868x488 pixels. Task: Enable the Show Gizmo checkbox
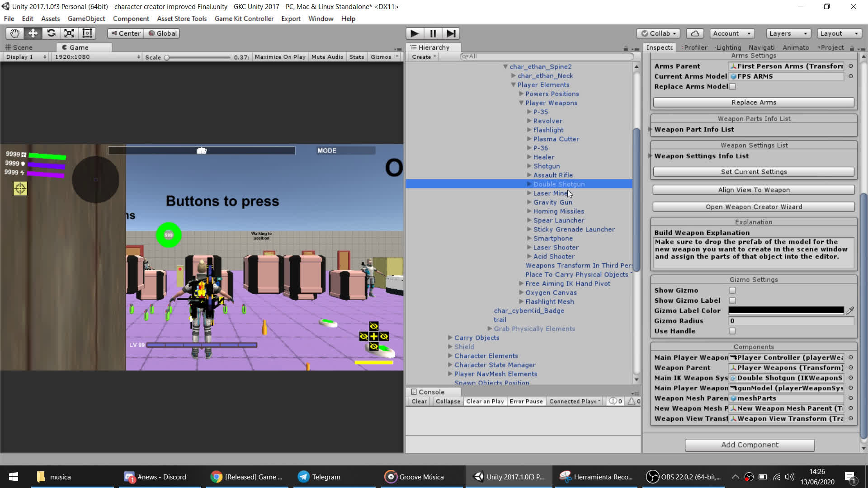coord(732,291)
